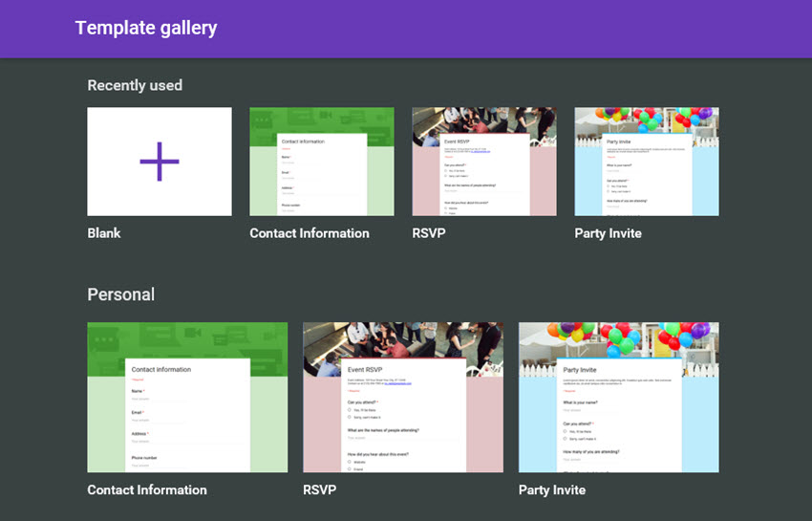Click 'RSVP' label under Recently used
812x521 pixels.
pyautogui.click(x=429, y=233)
